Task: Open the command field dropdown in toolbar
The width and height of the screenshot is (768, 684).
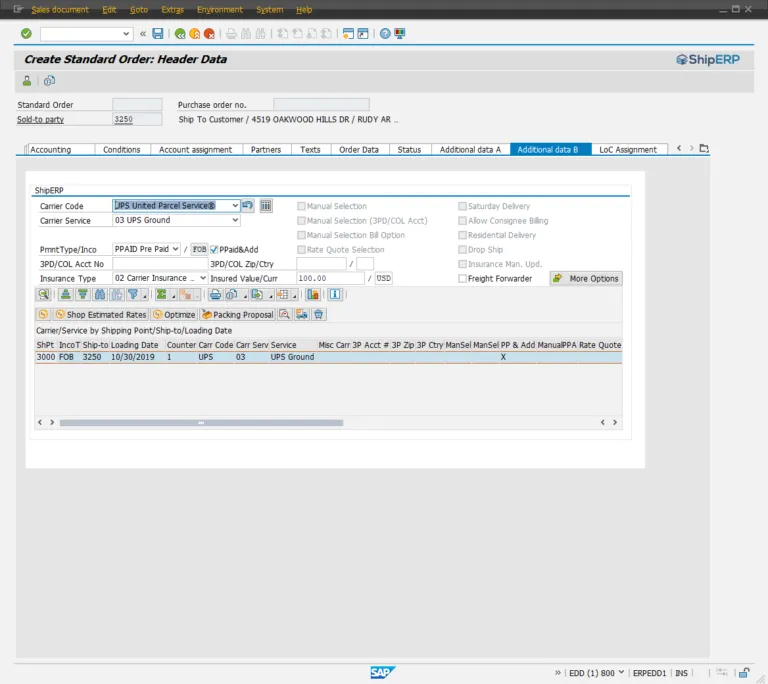Action: point(126,33)
